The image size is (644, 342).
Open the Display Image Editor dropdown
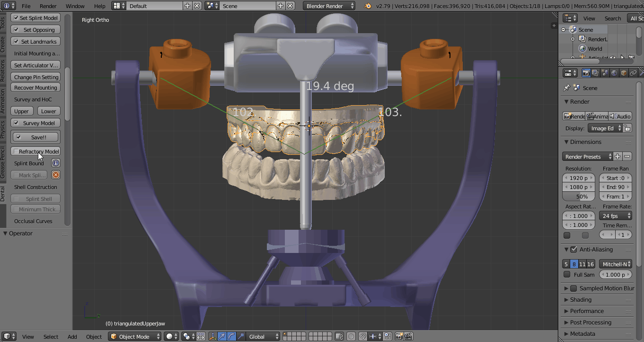[605, 128]
